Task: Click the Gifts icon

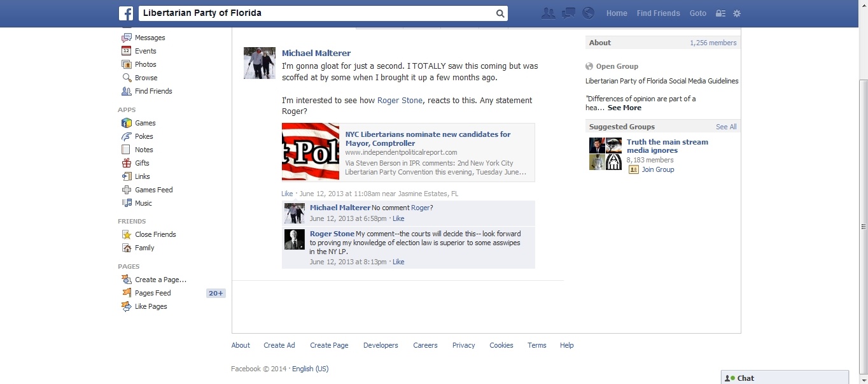Action: click(127, 163)
